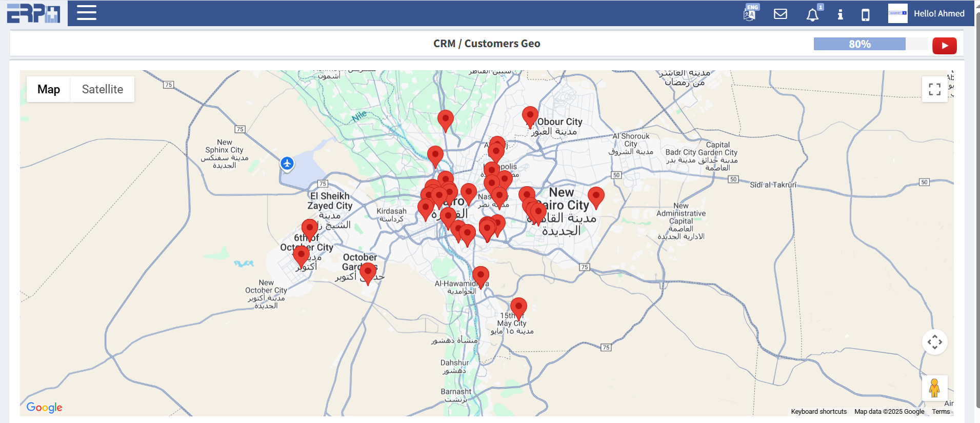Open Keyboard shortcuts link

(x=818, y=412)
